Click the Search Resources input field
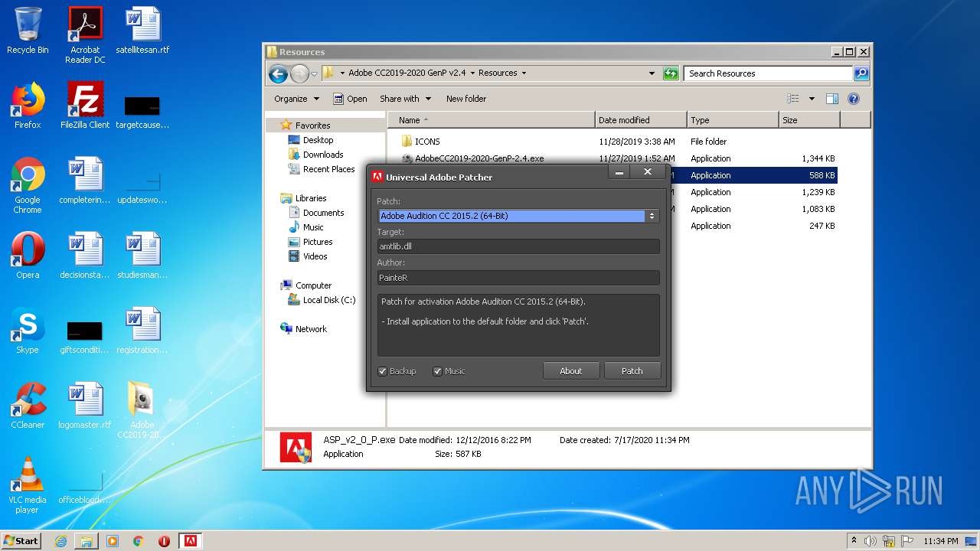Screen dimensions: 980x551 768,73
